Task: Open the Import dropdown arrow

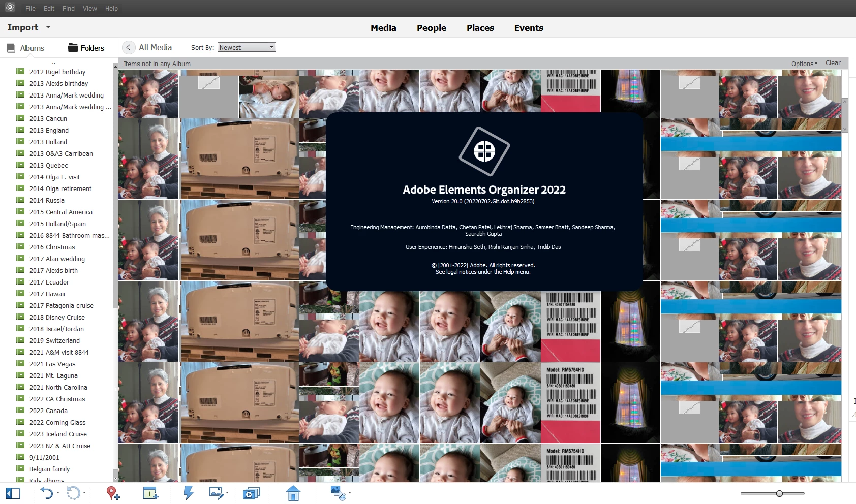Action: (48, 27)
